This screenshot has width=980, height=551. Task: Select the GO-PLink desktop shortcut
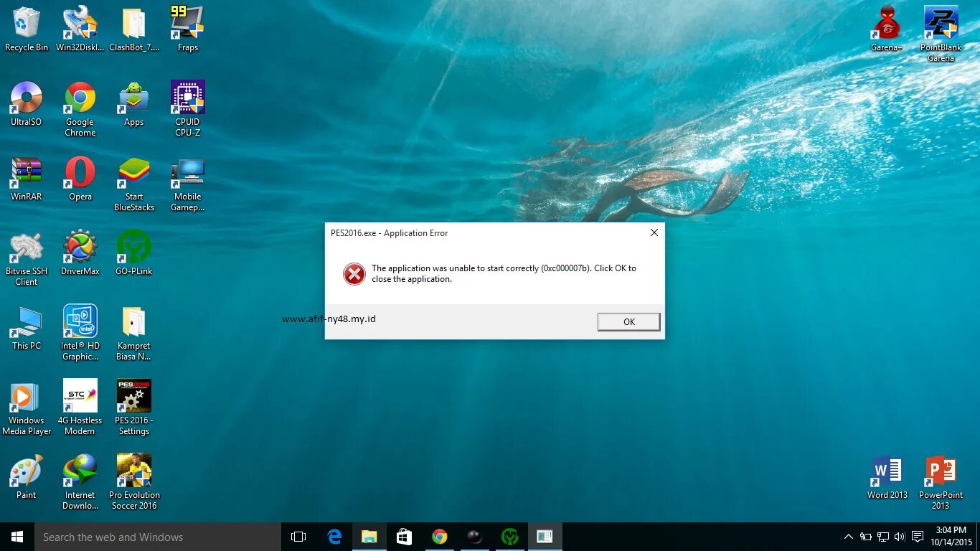(134, 253)
